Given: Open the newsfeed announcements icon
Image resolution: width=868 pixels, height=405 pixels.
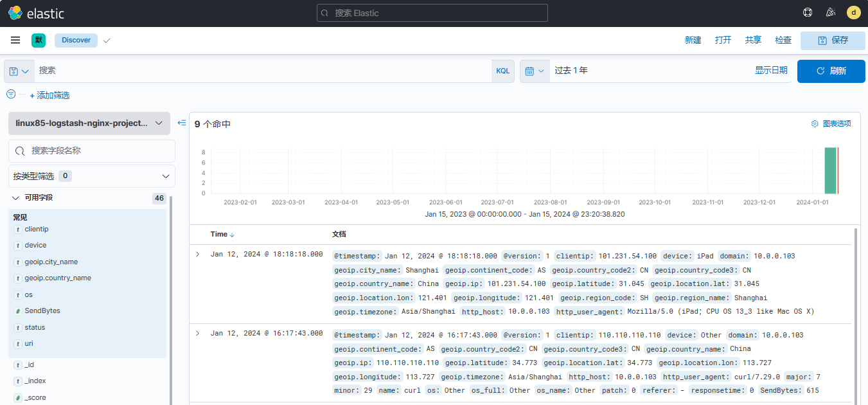Looking at the screenshot, I should (830, 13).
